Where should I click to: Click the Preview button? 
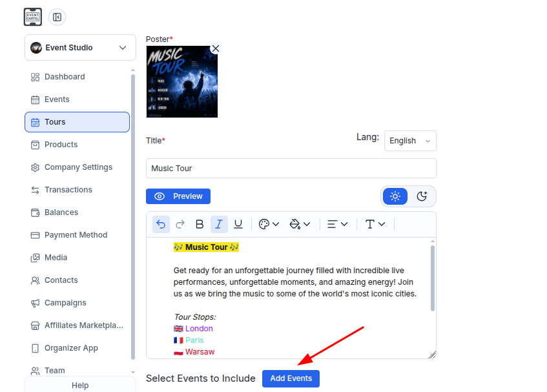pos(178,196)
